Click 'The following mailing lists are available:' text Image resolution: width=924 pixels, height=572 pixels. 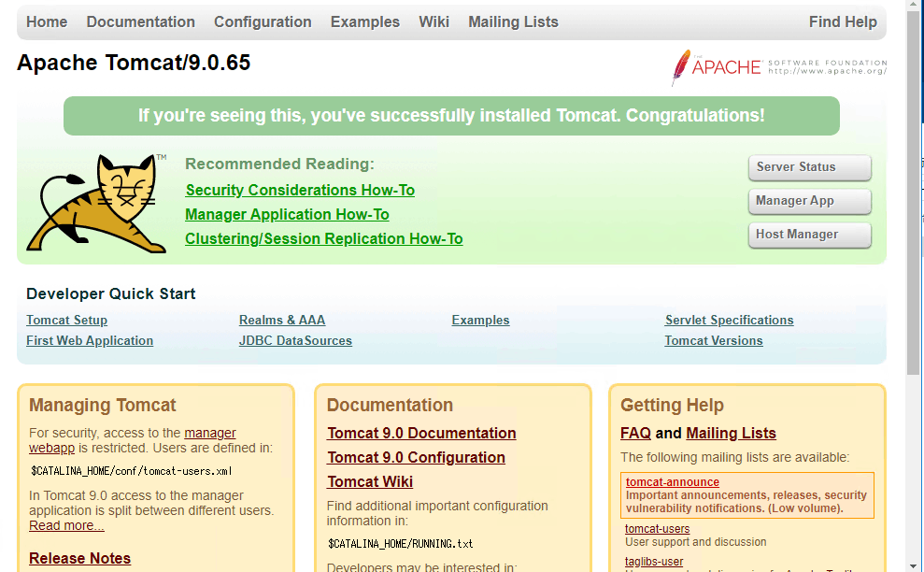[735, 457]
